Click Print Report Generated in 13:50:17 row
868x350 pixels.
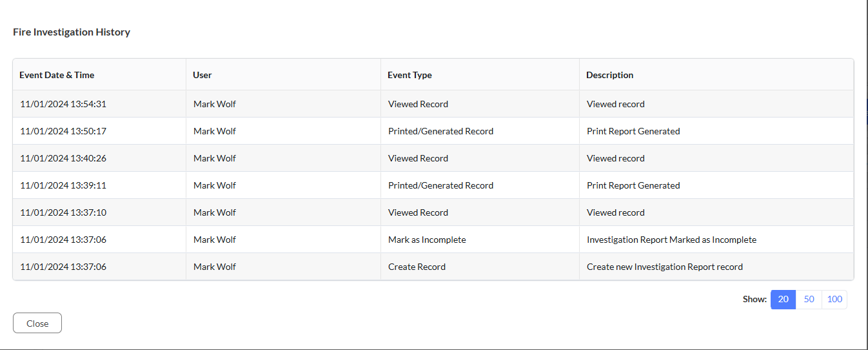633,131
